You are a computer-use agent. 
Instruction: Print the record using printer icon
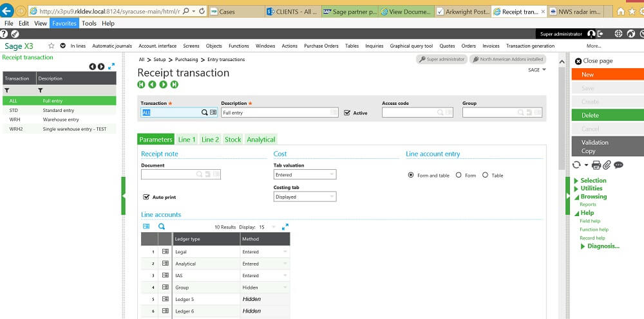[596, 165]
